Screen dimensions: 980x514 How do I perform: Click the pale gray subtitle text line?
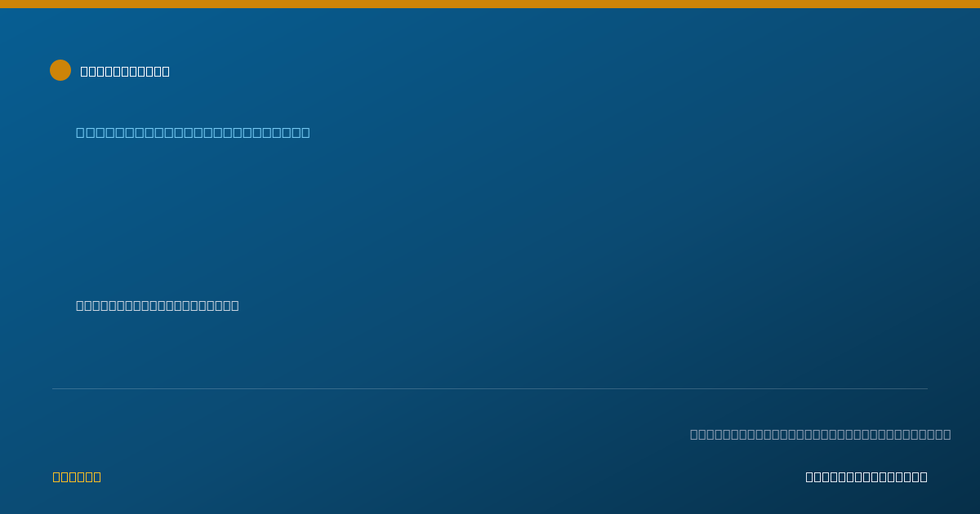158,305
